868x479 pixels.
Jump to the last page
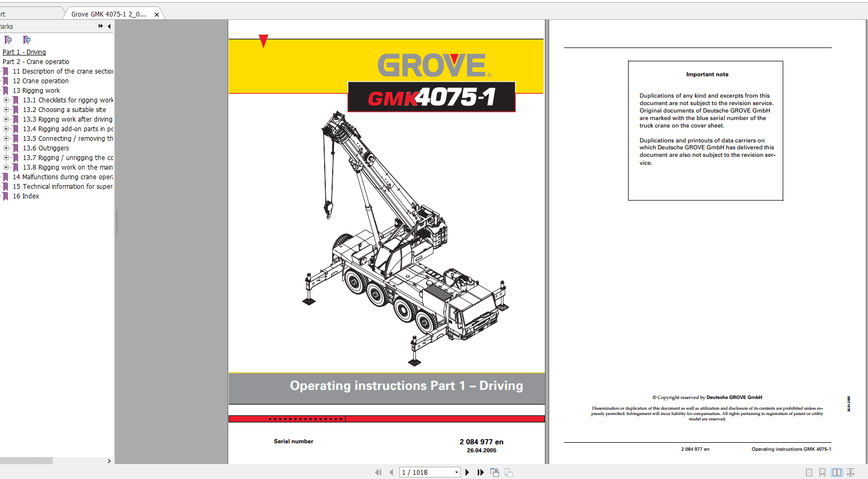[x=480, y=473]
